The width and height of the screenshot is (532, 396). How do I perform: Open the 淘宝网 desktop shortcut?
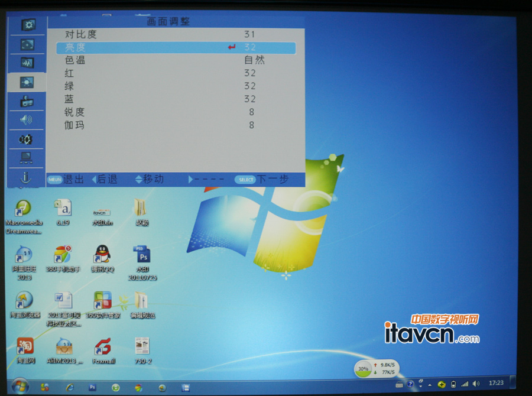point(26,350)
